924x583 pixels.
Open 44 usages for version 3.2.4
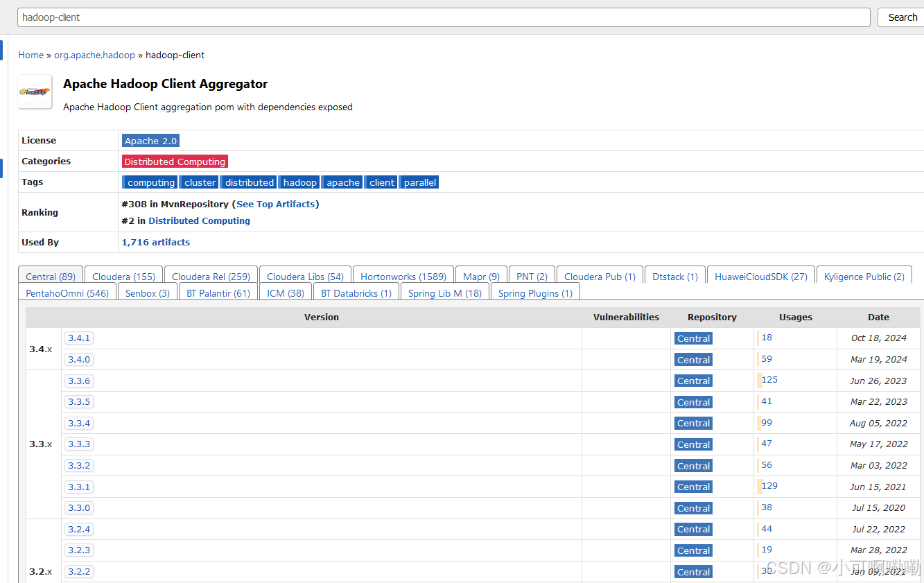[x=767, y=529]
